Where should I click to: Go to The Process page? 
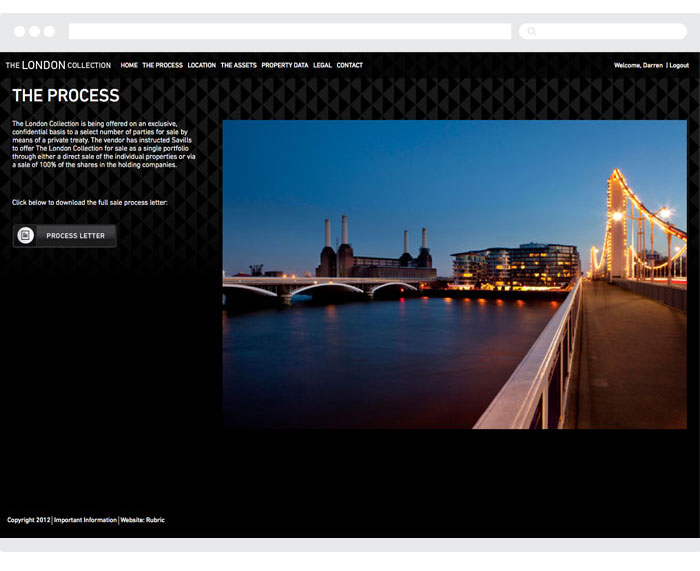point(162,65)
